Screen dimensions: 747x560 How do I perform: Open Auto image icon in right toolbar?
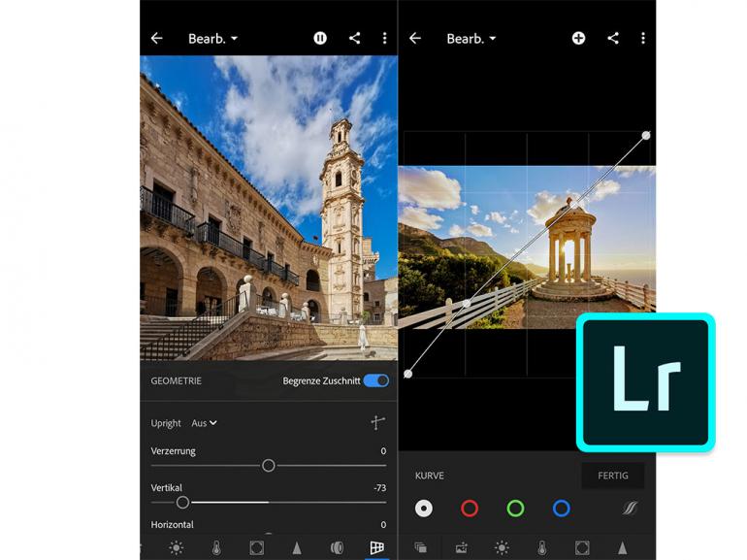461,548
